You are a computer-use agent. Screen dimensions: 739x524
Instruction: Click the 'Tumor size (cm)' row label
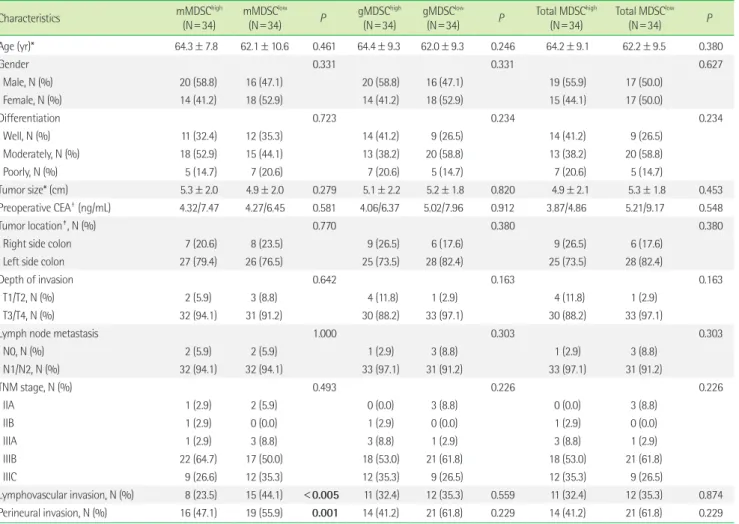[x=34, y=190]
